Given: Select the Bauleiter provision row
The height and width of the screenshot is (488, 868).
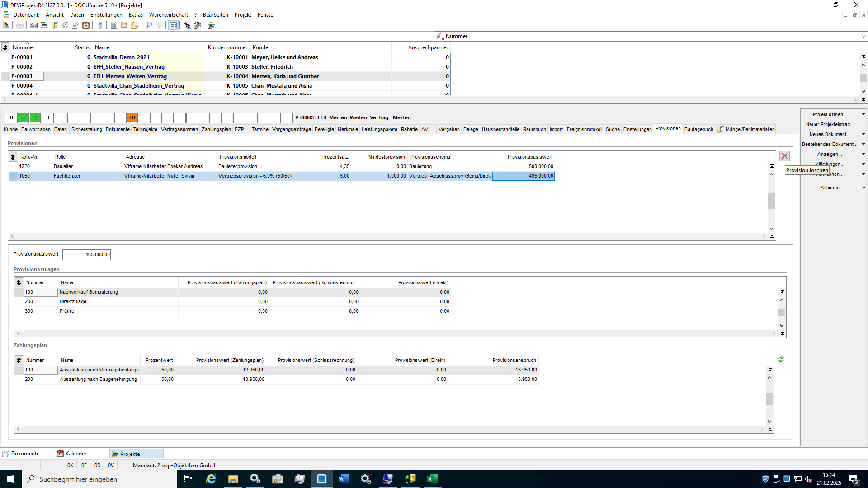Looking at the screenshot, I should pyautogui.click(x=281, y=166).
